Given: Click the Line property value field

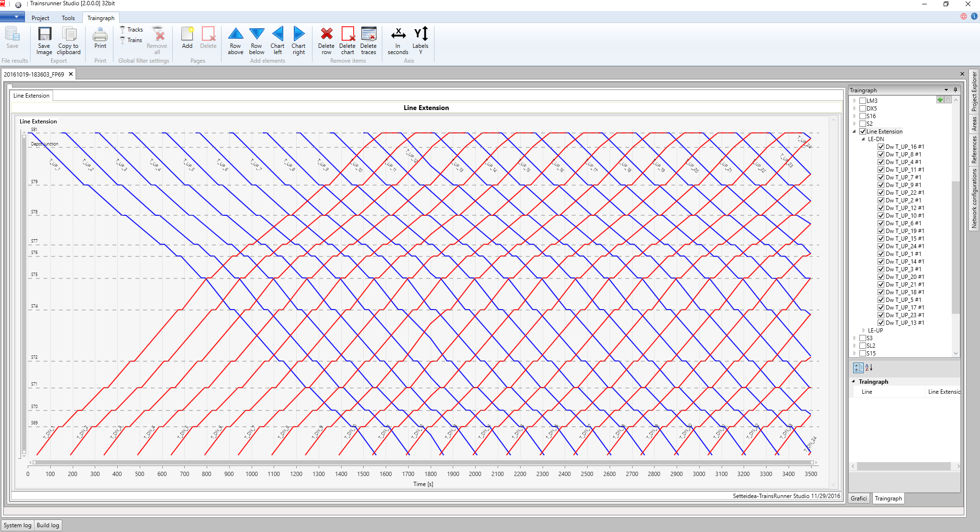Looking at the screenshot, I should pyautogui.click(x=943, y=392).
